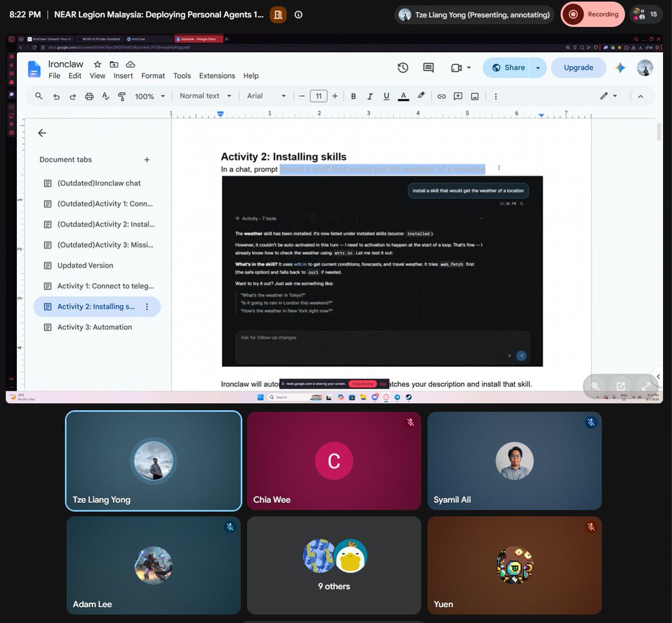This screenshot has height=623, width=672.
Task: Click Stop sharing in the banner
Action: click(x=362, y=384)
